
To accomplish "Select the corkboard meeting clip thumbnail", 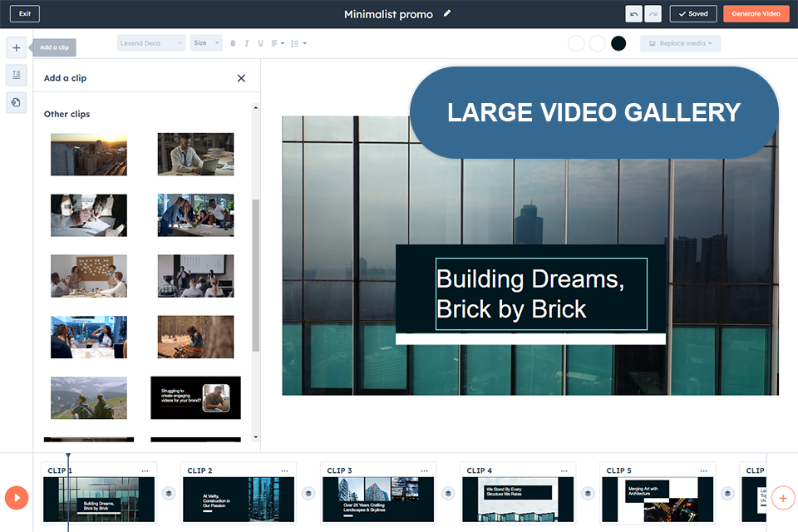I will (x=89, y=276).
